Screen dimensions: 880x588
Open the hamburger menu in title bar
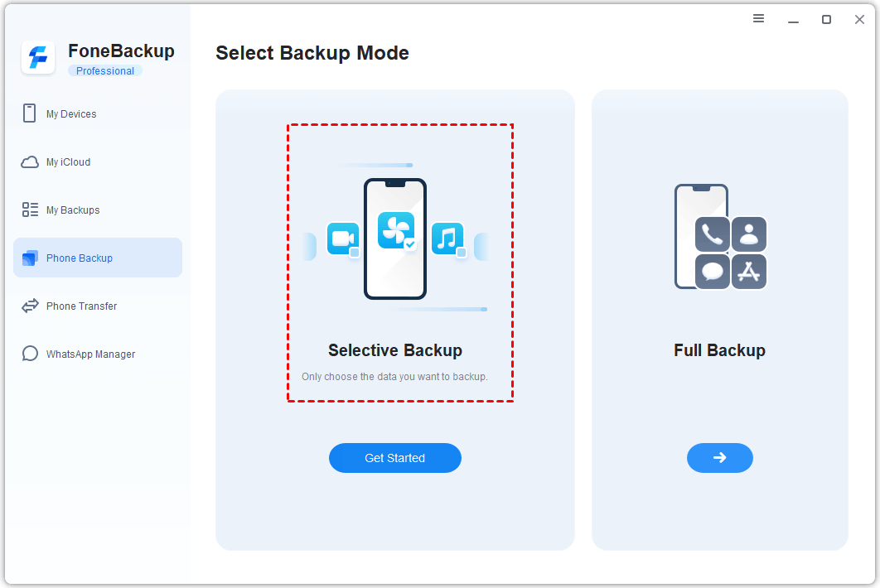(758, 18)
